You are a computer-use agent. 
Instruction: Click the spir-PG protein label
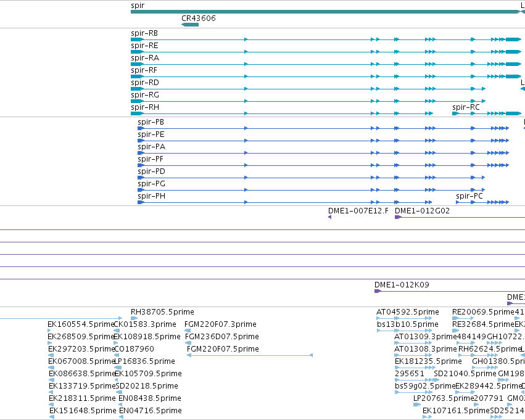[x=151, y=184]
